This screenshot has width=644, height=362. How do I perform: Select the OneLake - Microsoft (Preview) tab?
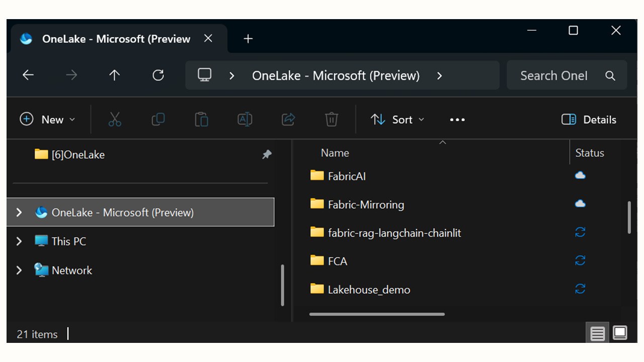119,39
